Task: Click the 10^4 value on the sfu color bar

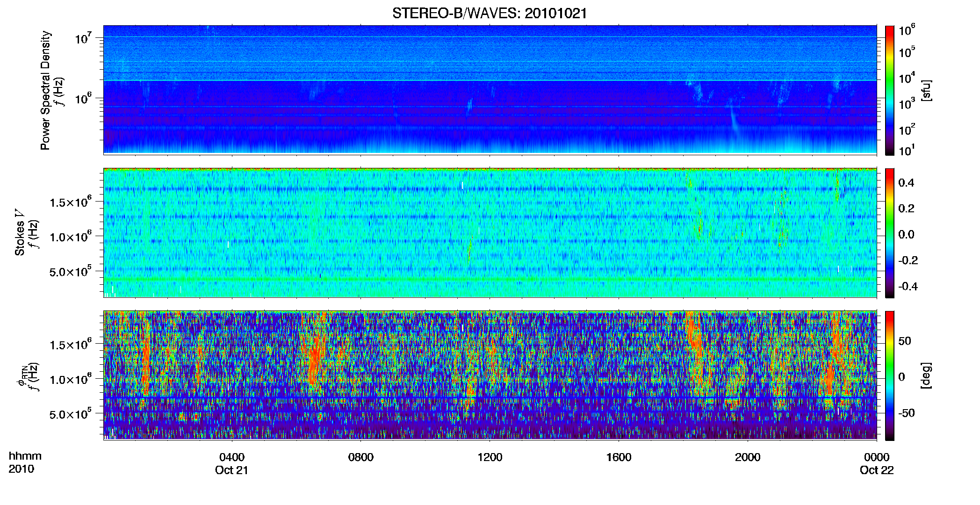Action: pos(907,78)
